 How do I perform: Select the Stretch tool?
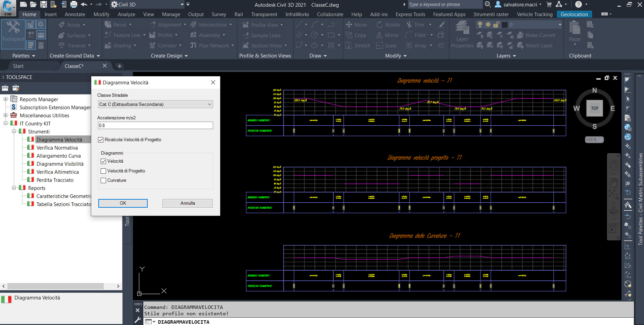[358, 46]
